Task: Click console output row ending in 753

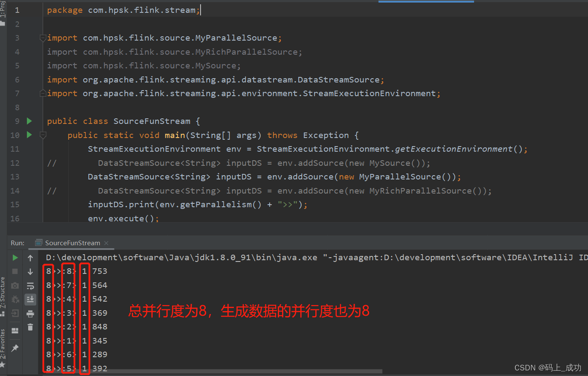Action: [x=76, y=271]
